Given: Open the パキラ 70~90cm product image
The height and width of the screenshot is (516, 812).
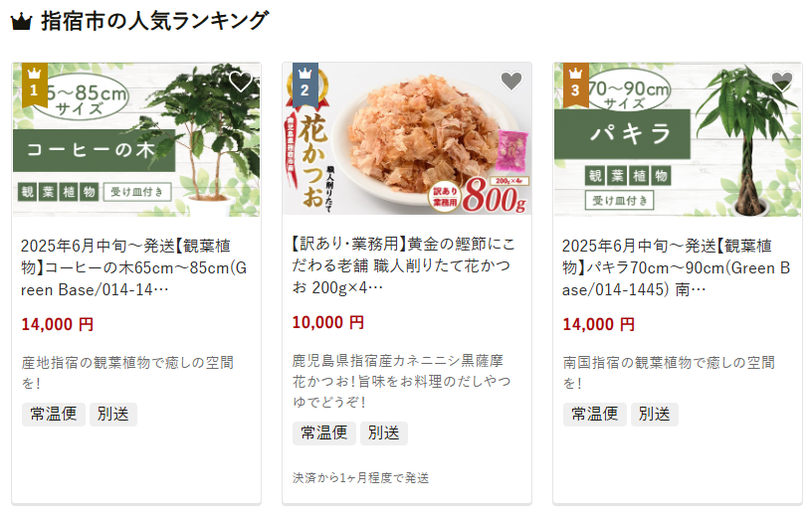Looking at the screenshot, I should click(678, 139).
